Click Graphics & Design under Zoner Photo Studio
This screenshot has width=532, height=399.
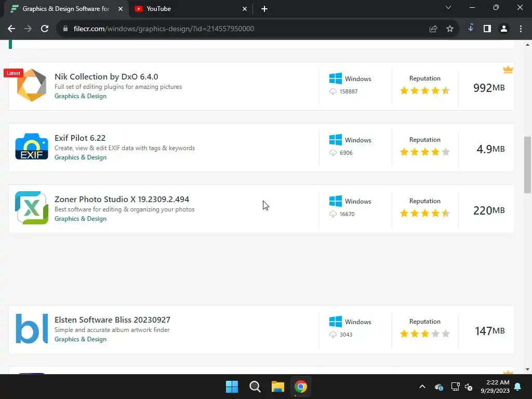[x=81, y=219]
